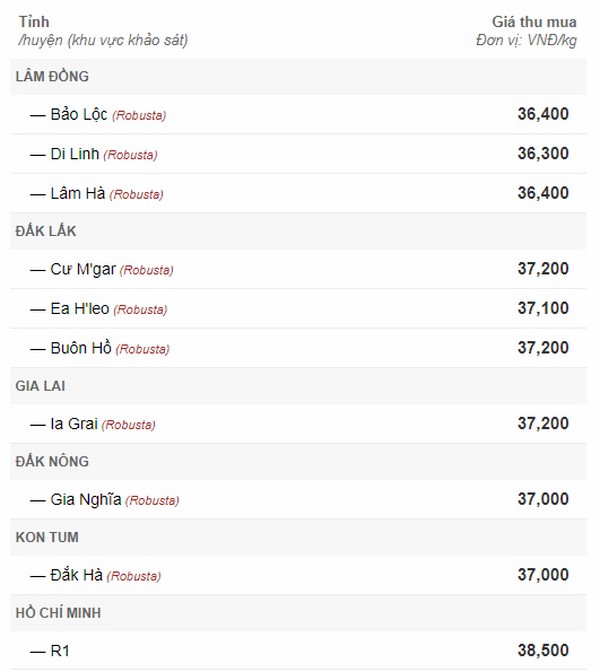Select the Cư M'gar row
Viewport: 600px width, 672px height.
point(298,269)
